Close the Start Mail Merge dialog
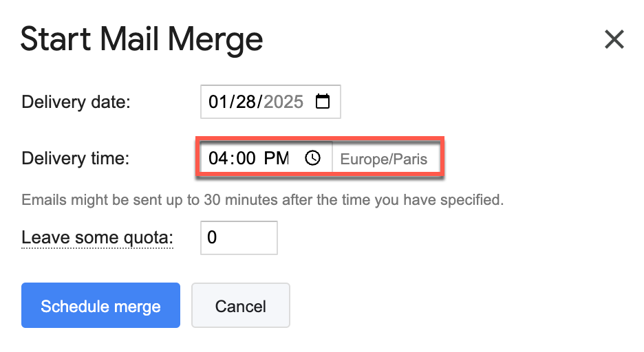 click(614, 40)
